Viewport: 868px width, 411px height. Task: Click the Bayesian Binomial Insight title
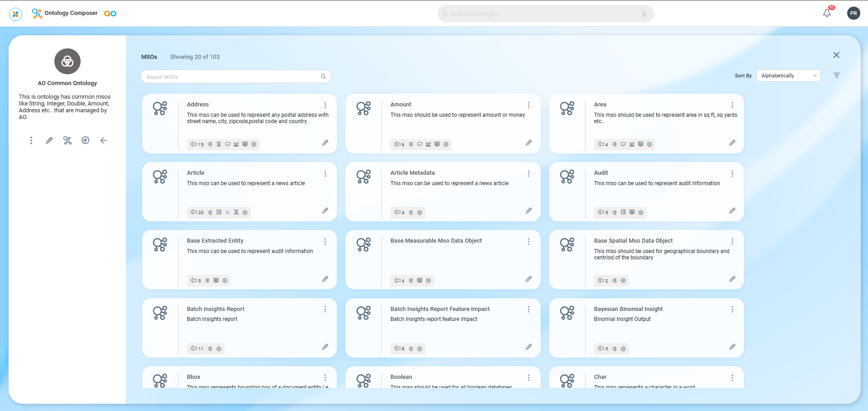click(628, 309)
